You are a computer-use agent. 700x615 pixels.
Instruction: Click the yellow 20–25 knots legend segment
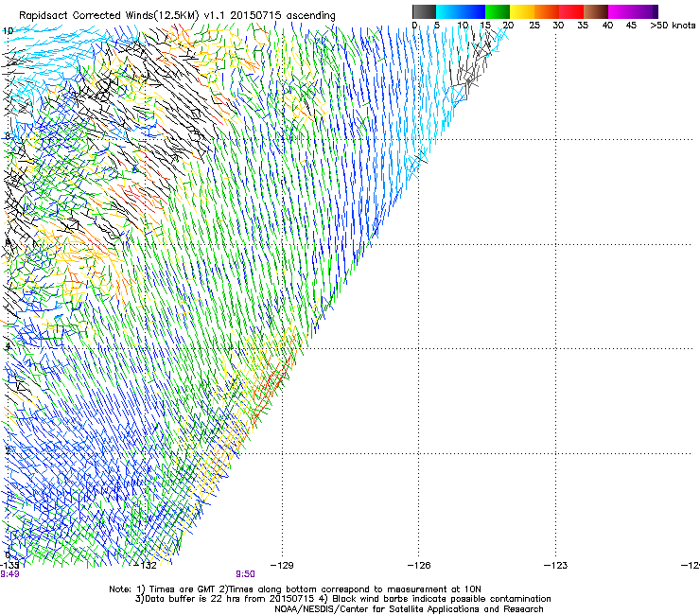coord(522,11)
